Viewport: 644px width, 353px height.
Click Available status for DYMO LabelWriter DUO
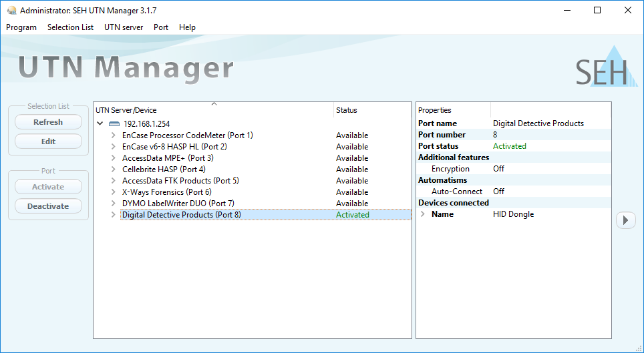pyautogui.click(x=352, y=203)
